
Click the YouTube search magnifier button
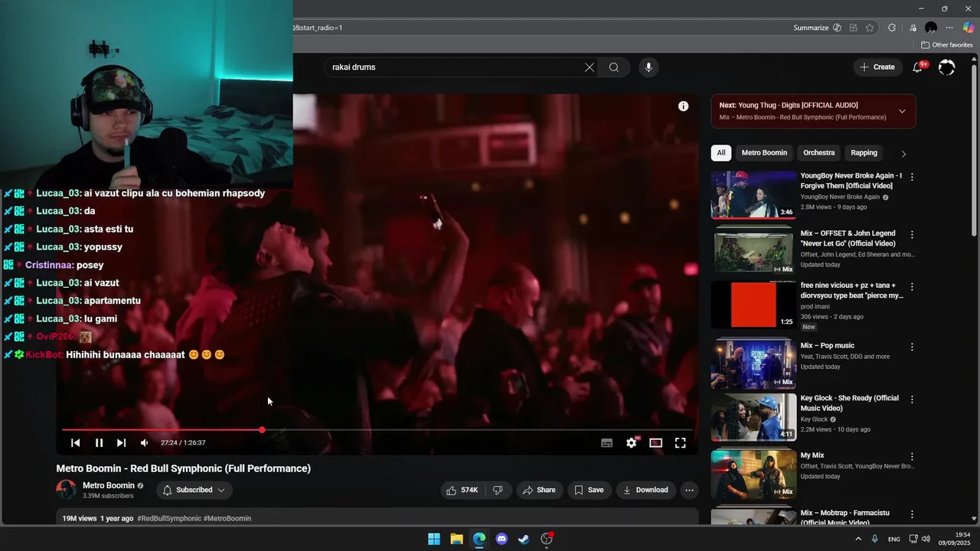tap(614, 67)
